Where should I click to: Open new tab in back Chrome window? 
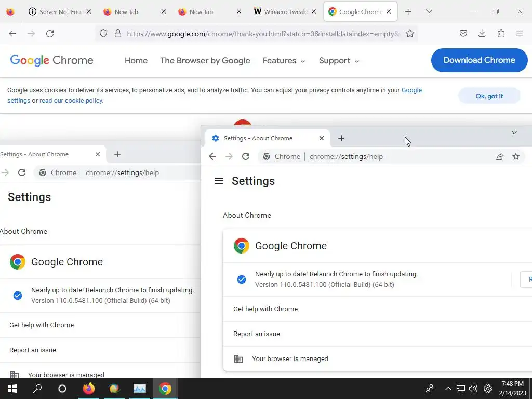click(117, 154)
